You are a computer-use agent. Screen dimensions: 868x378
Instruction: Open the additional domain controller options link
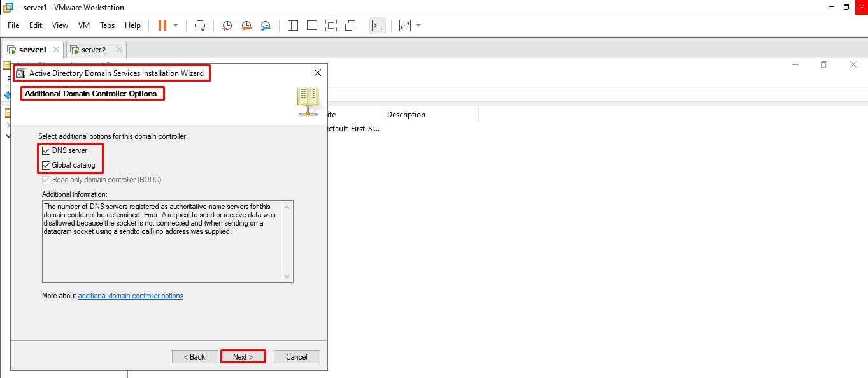[131, 296]
